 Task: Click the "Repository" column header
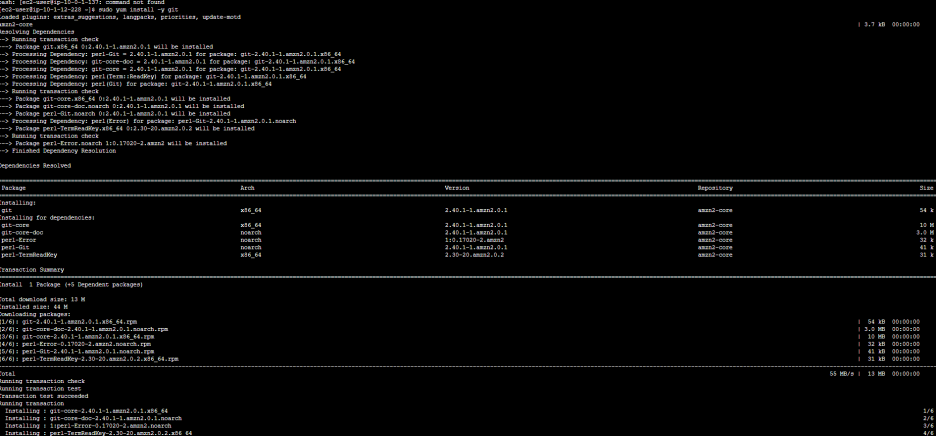[x=715, y=188]
